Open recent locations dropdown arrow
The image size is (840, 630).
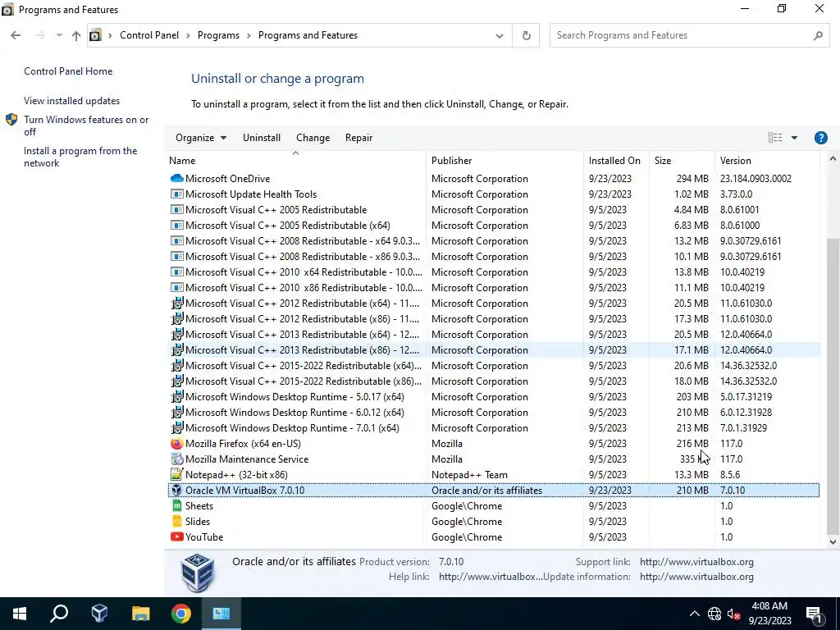(59, 35)
